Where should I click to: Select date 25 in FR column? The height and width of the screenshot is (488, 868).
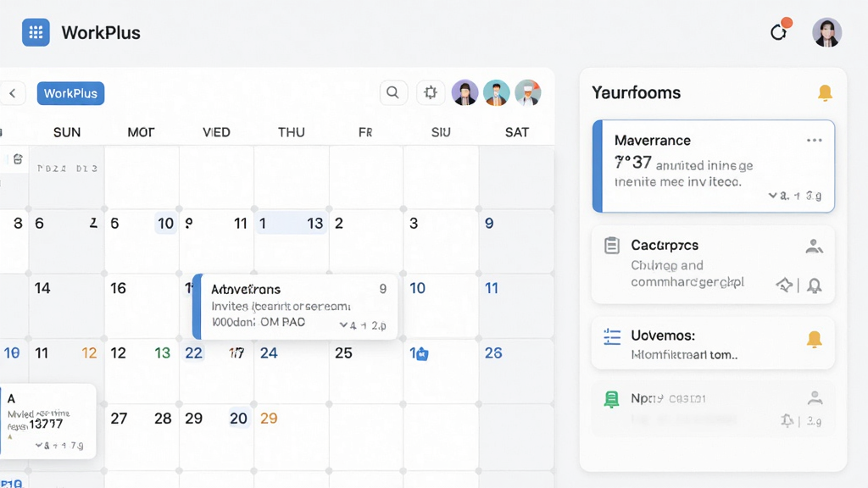pos(343,353)
